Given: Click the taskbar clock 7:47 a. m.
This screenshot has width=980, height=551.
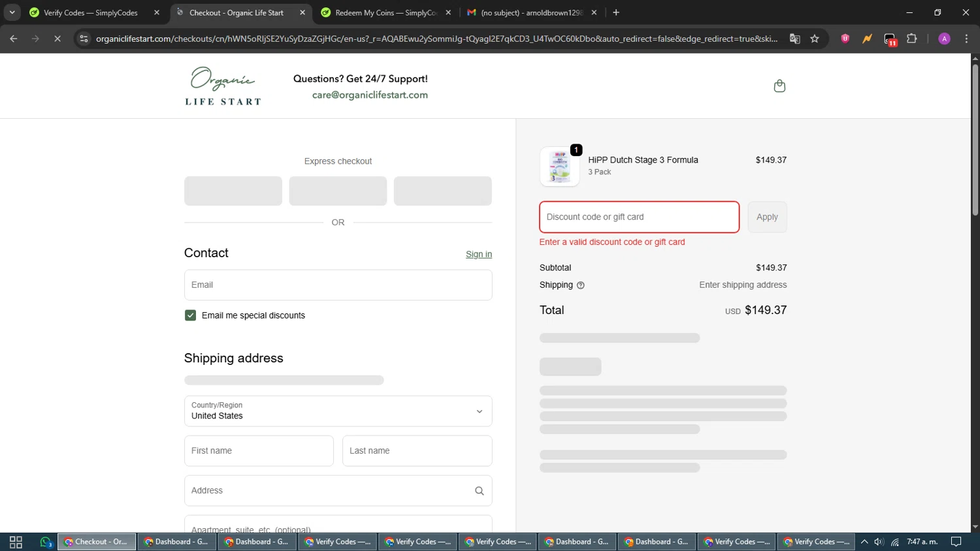Looking at the screenshot, I should tap(922, 542).
